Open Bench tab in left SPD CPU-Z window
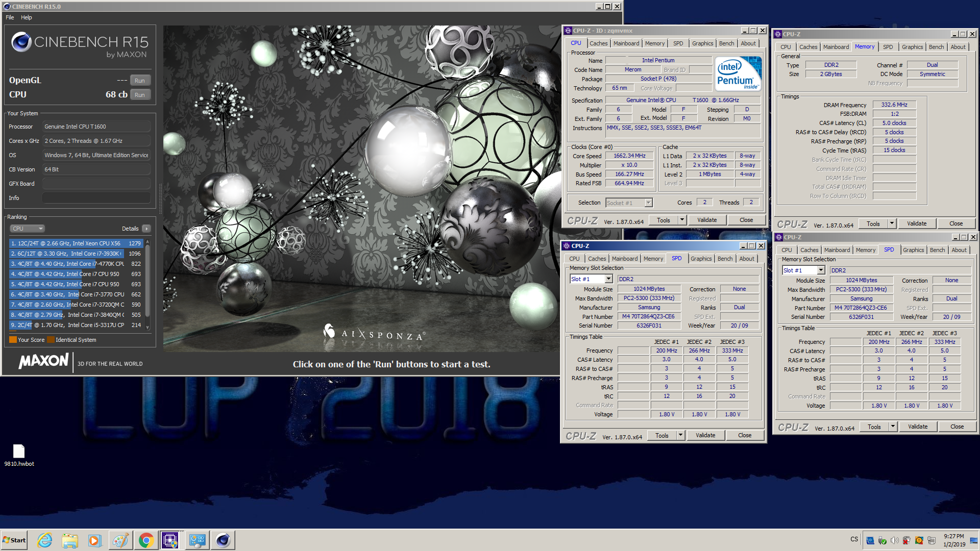The image size is (980, 551). [725, 259]
